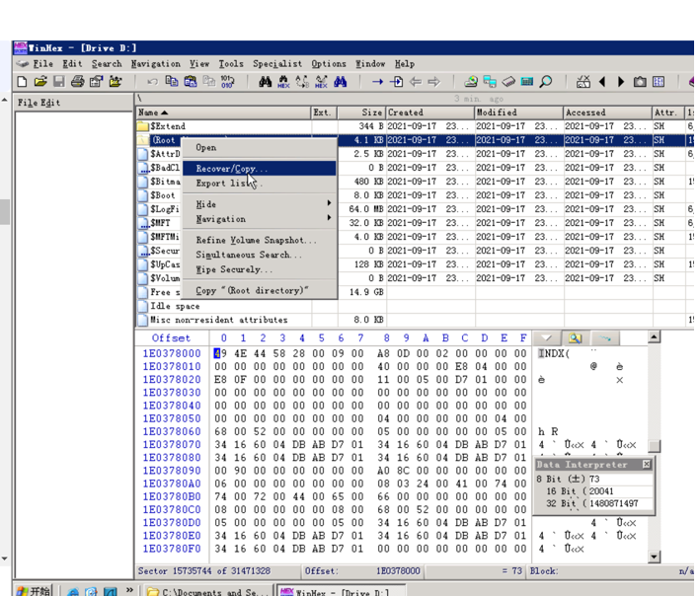
Task: Click the magnifying glass toolbar icon
Action: click(x=546, y=82)
